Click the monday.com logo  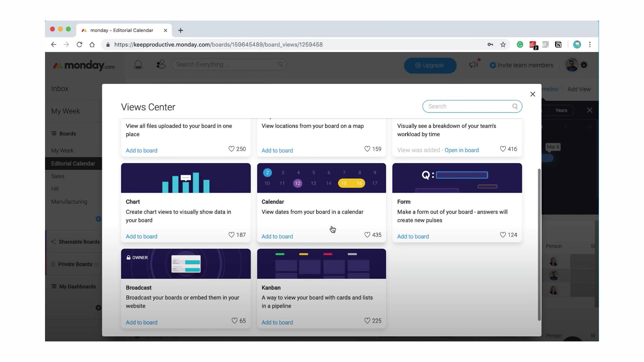[x=84, y=65]
